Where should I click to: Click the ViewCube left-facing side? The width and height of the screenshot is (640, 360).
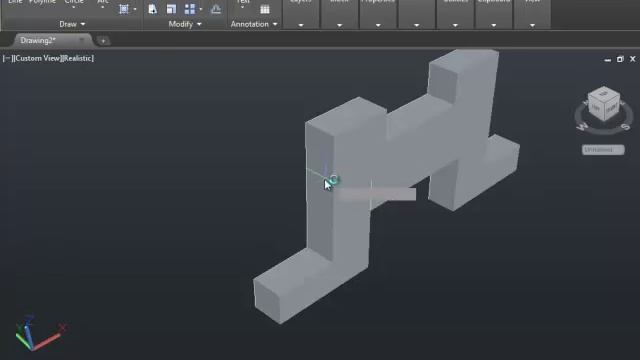click(596, 108)
